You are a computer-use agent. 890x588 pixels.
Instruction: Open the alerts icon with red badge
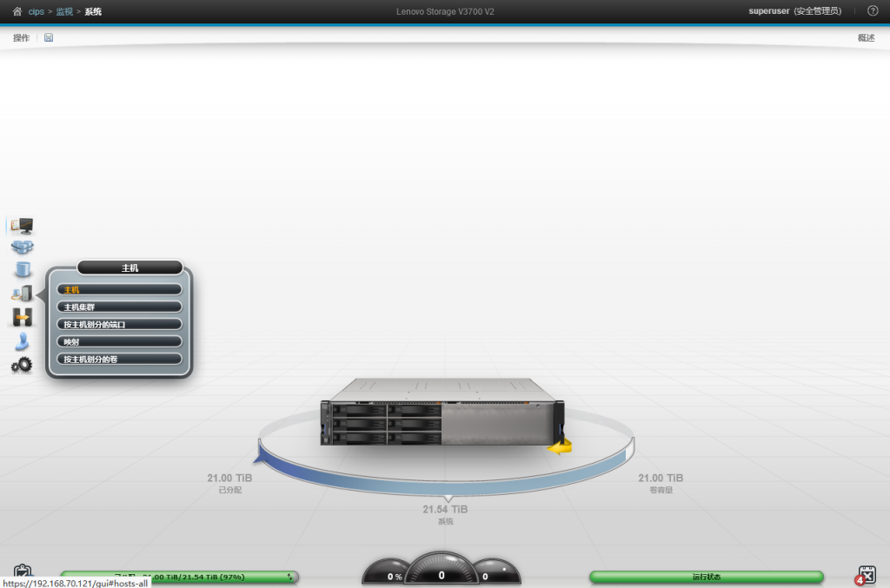[x=866, y=576]
